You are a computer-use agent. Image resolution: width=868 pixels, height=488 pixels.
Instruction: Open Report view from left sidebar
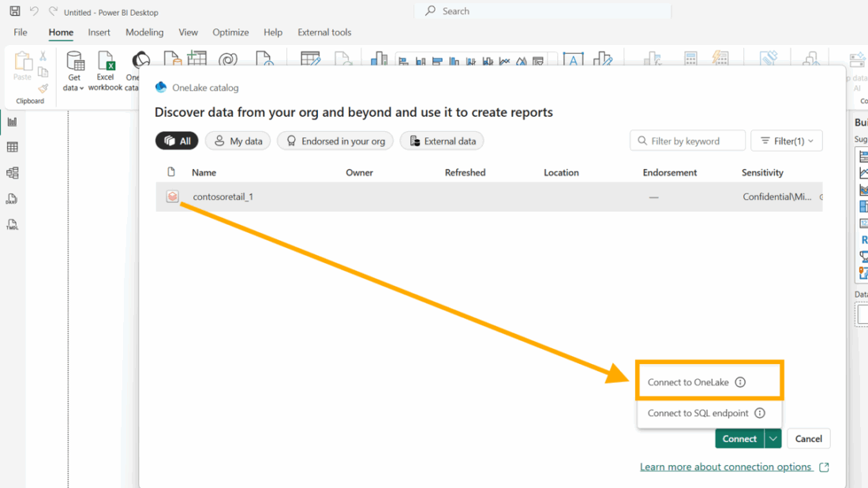tap(12, 122)
